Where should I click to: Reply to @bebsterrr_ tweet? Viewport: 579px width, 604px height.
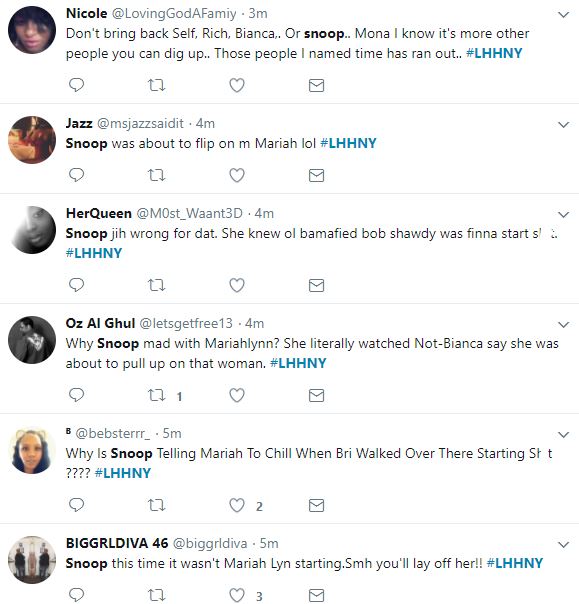[76, 505]
